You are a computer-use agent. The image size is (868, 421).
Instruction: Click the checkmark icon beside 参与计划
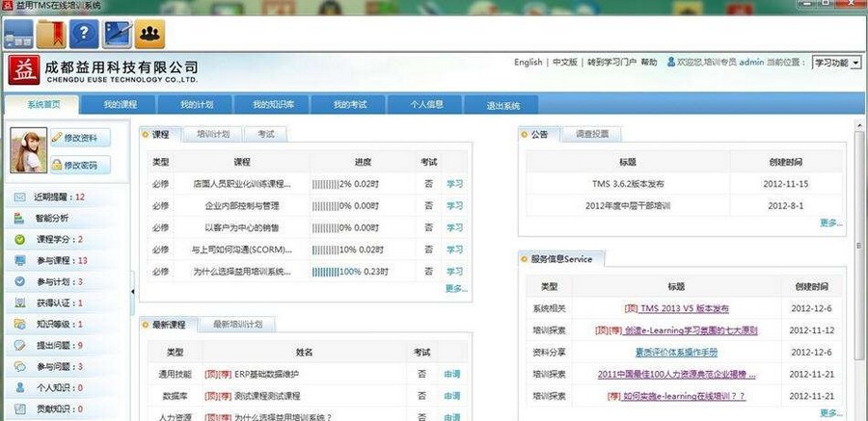[20, 281]
